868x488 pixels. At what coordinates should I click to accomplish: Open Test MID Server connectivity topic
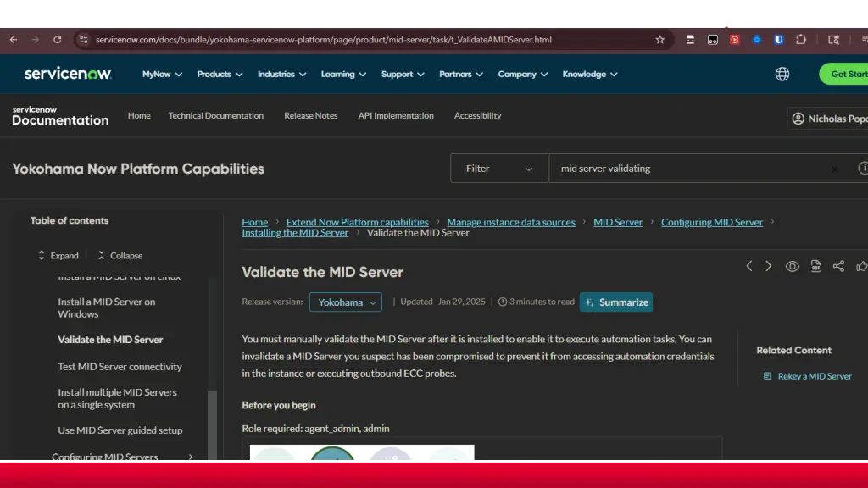click(120, 366)
